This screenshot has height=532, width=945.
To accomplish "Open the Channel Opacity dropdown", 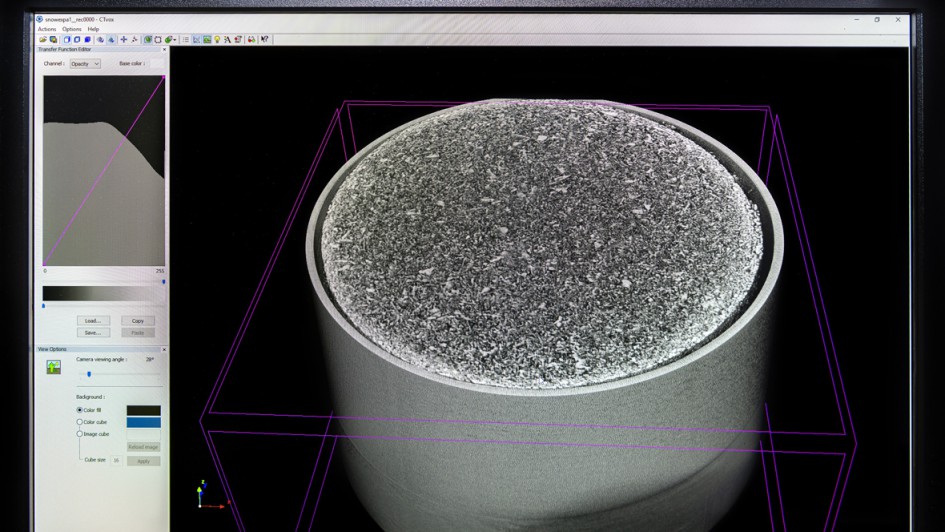I will coord(84,63).
